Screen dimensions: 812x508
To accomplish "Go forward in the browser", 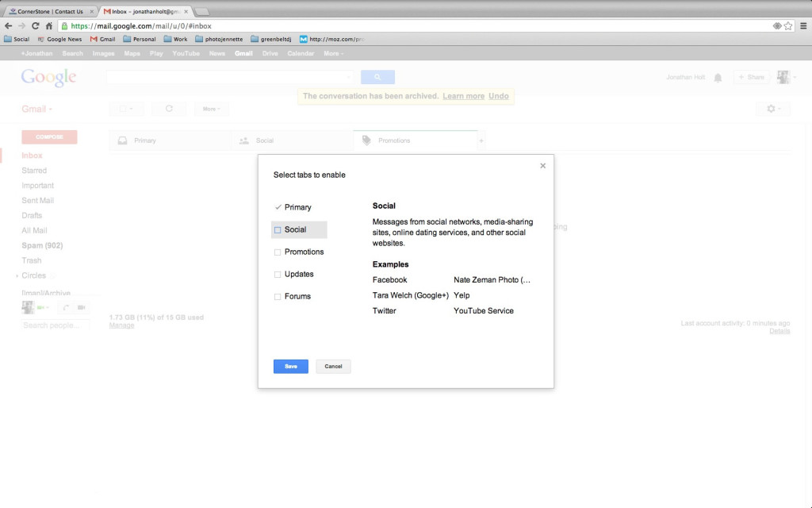I will pyautogui.click(x=21, y=26).
